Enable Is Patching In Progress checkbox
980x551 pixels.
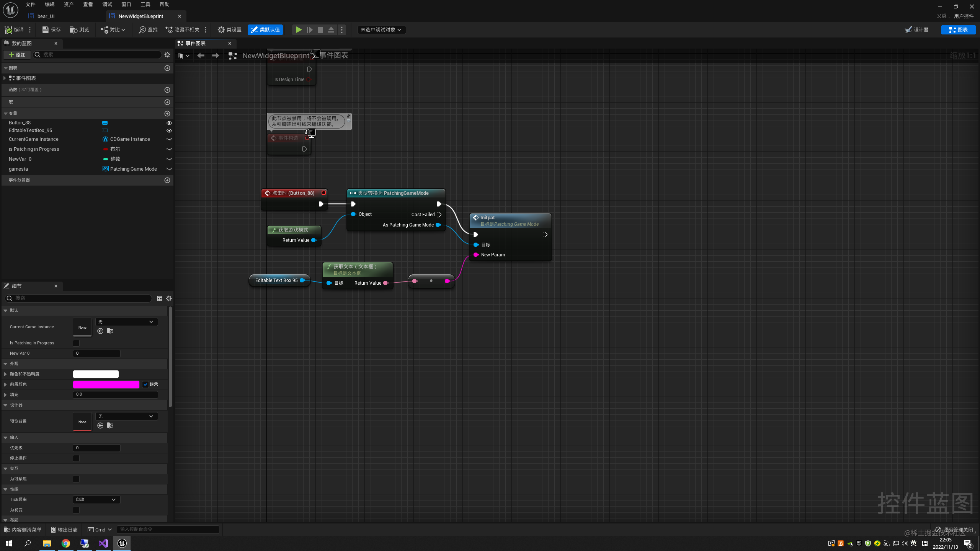pyautogui.click(x=76, y=343)
